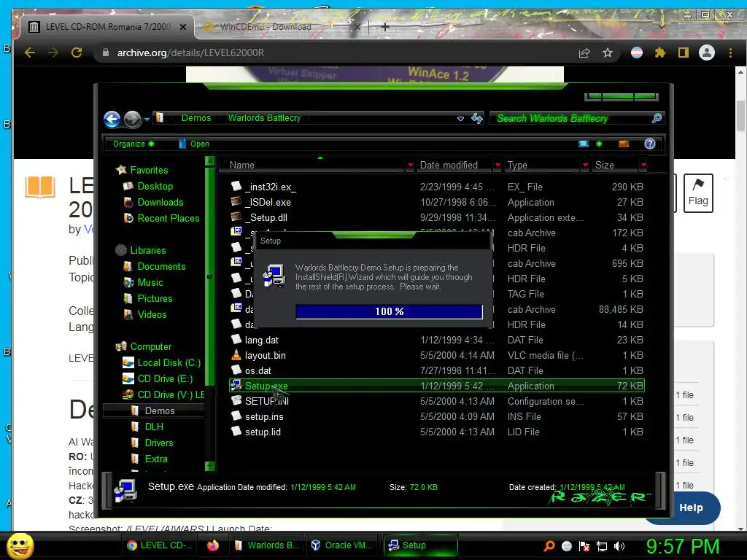Open Chrome extensions puzzle icon
The image size is (747, 560).
point(659,52)
